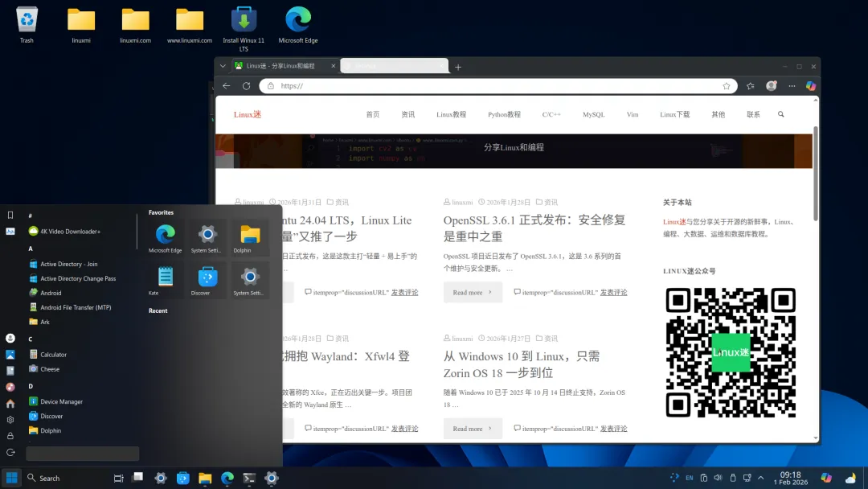This screenshot has height=489, width=868.
Task: Launch Discover from Favorites grid
Action: click(207, 280)
